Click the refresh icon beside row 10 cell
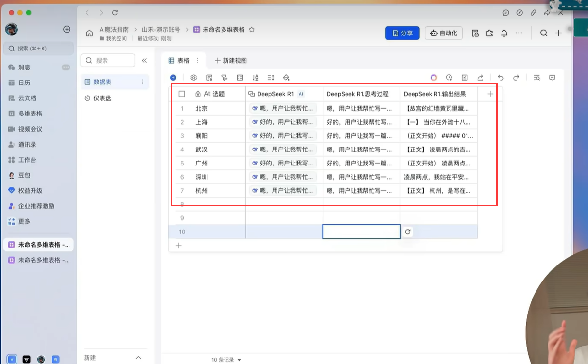Screen dimensions: 588x364 pyautogui.click(x=408, y=232)
